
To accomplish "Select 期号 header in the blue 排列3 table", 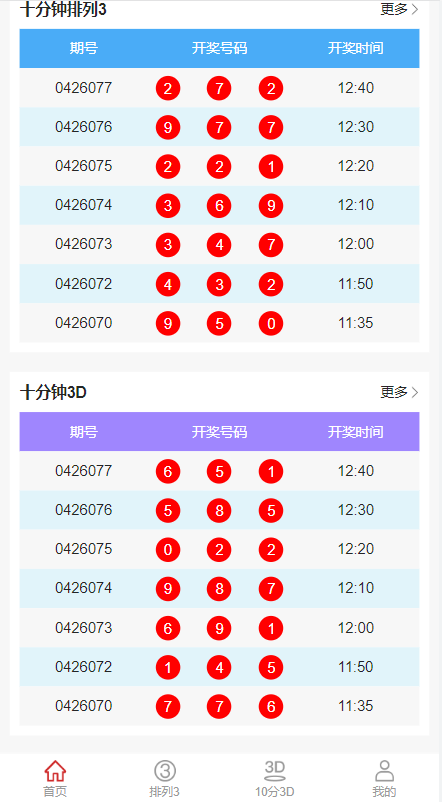I will tap(84, 49).
